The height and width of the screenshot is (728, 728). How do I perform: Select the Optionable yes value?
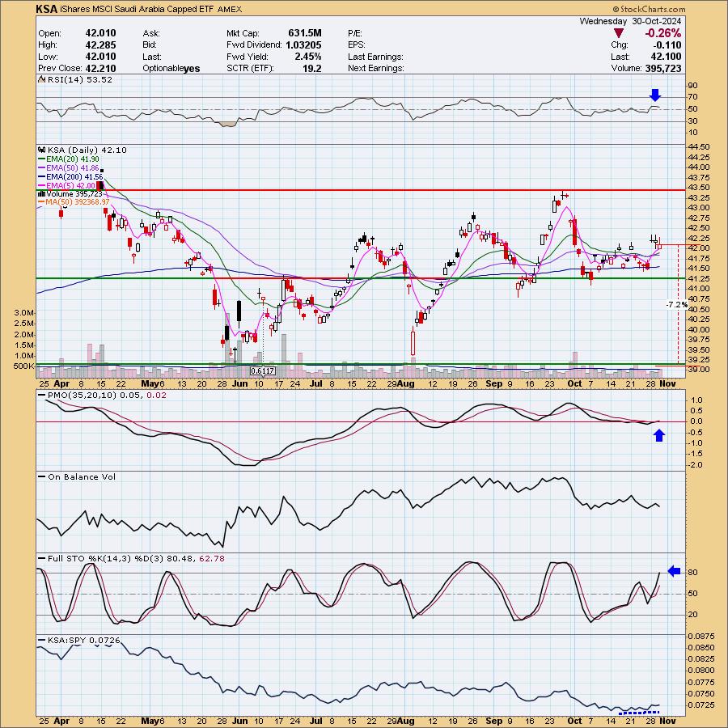pyautogui.click(x=191, y=69)
